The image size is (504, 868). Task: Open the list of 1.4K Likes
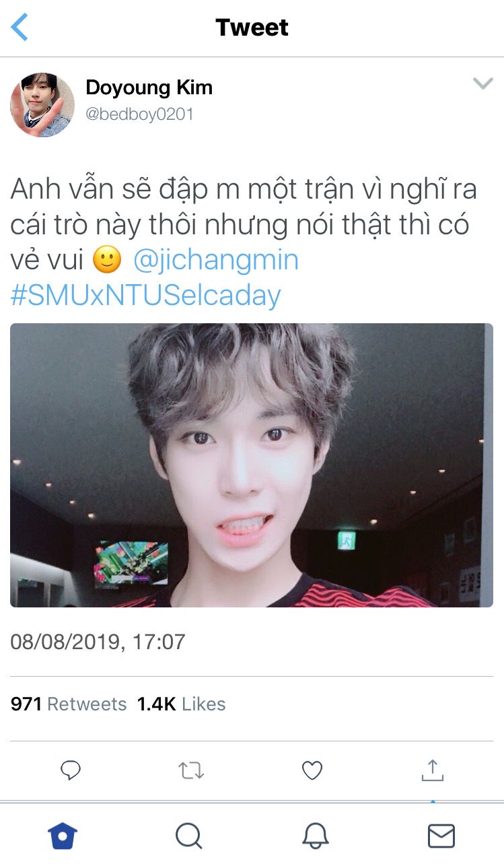[182, 704]
